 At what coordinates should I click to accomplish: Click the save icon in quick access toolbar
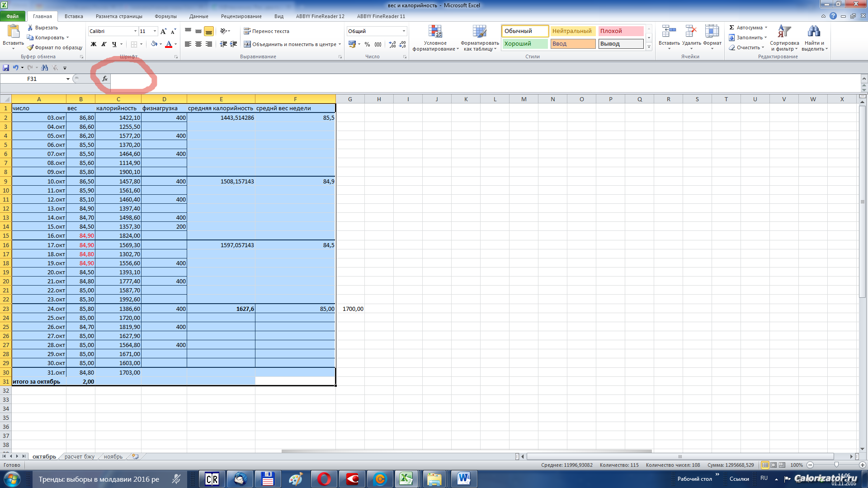click(6, 68)
